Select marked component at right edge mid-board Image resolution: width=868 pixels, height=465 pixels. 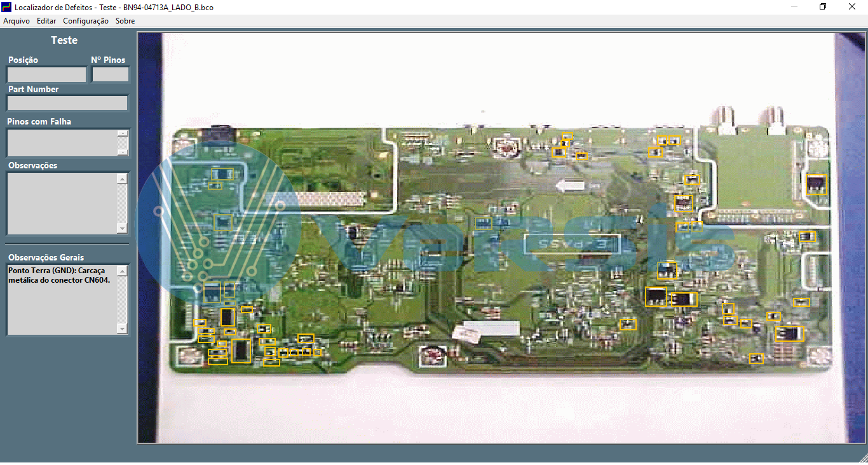tap(807, 236)
